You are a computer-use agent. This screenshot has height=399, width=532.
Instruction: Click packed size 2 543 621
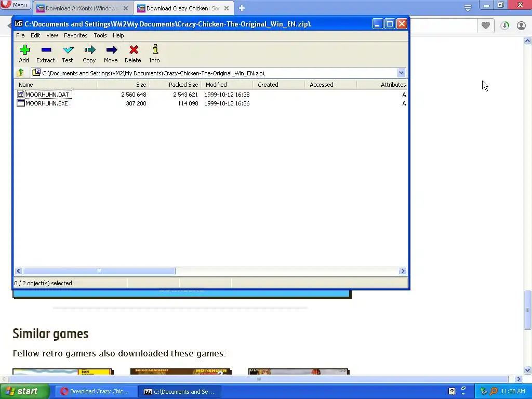185,95
